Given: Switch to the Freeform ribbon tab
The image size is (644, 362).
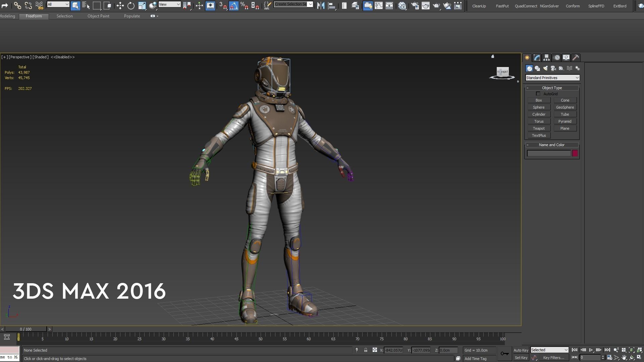Looking at the screenshot, I should 34,16.
